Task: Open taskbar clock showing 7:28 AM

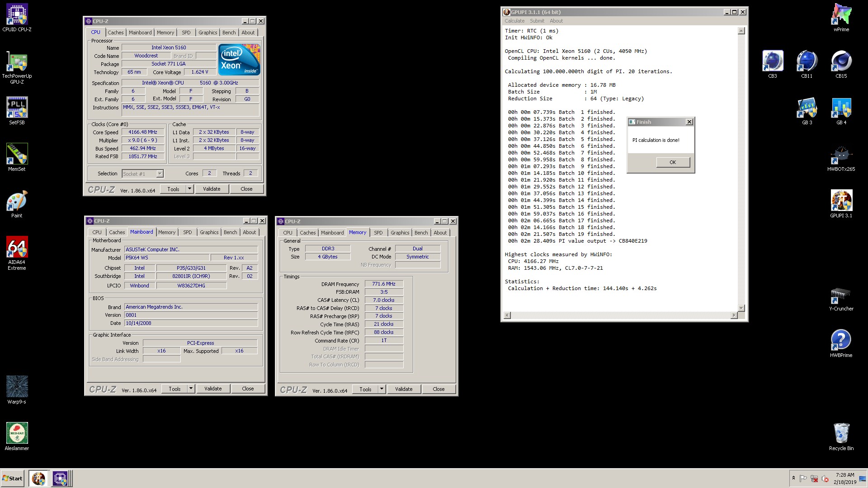Action: tap(844, 479)
